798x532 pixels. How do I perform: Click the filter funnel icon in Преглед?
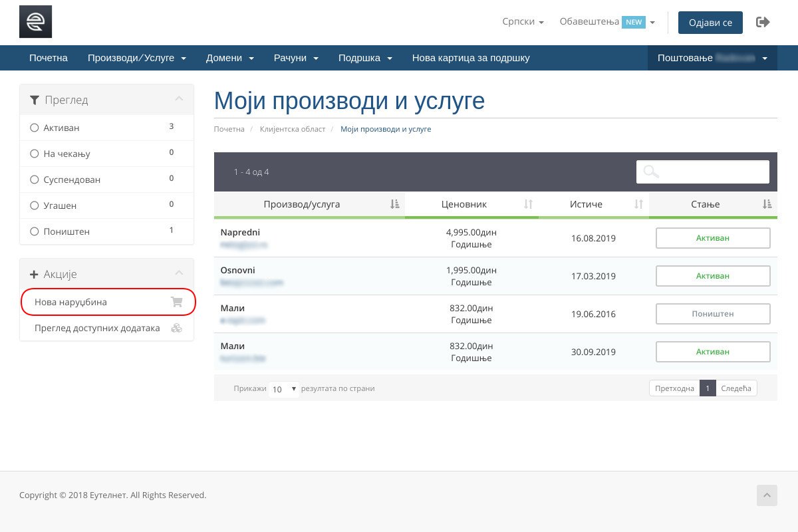(35, 100)
